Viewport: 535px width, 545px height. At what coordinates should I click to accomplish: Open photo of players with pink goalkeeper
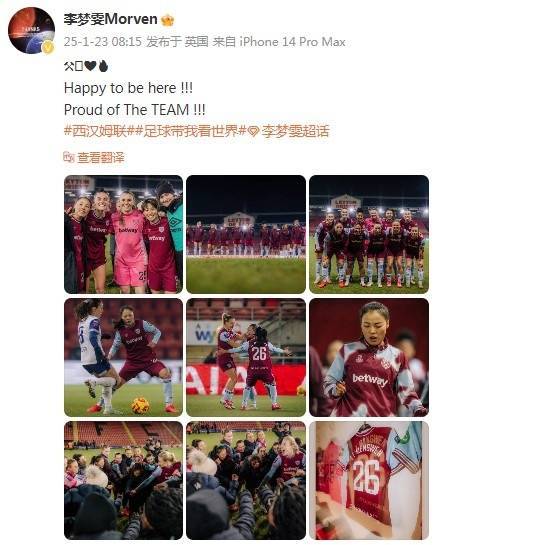coord(123,234)
